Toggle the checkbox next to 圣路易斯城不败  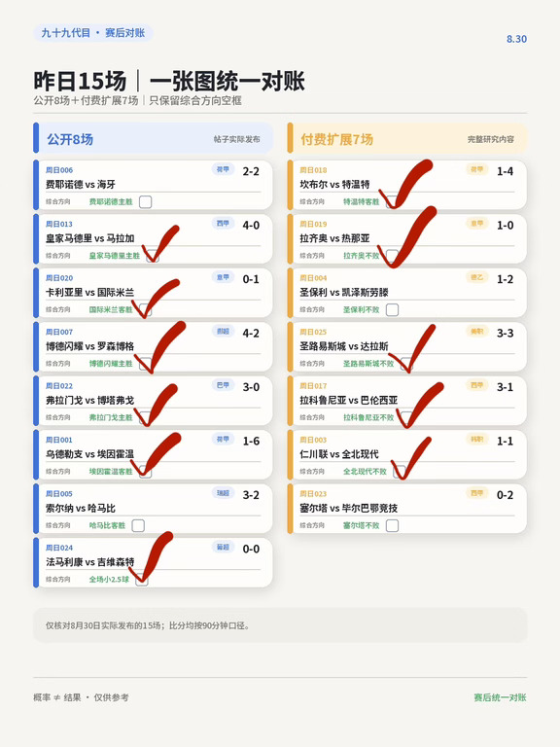pos(406,364)
